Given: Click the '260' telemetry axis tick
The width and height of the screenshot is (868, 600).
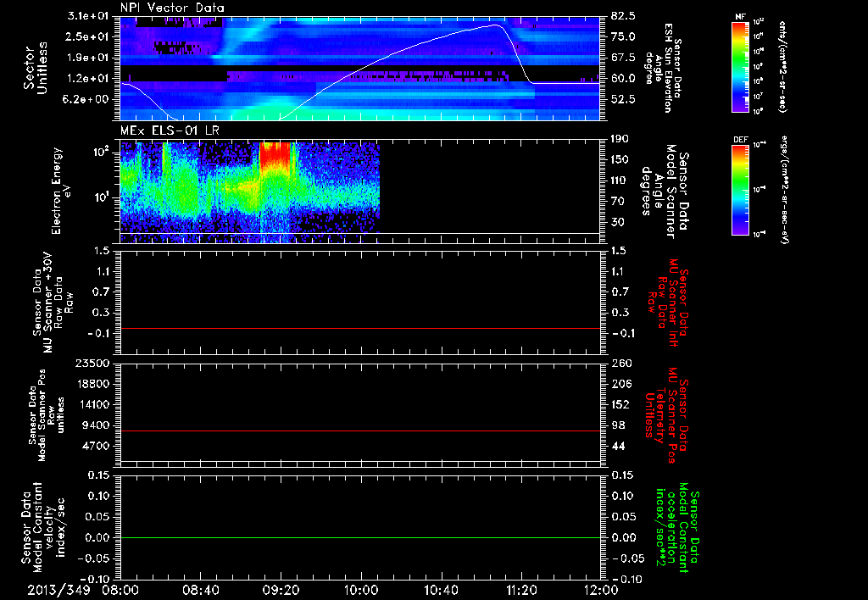Looking at the screenshot, I should tap(620, 364).
